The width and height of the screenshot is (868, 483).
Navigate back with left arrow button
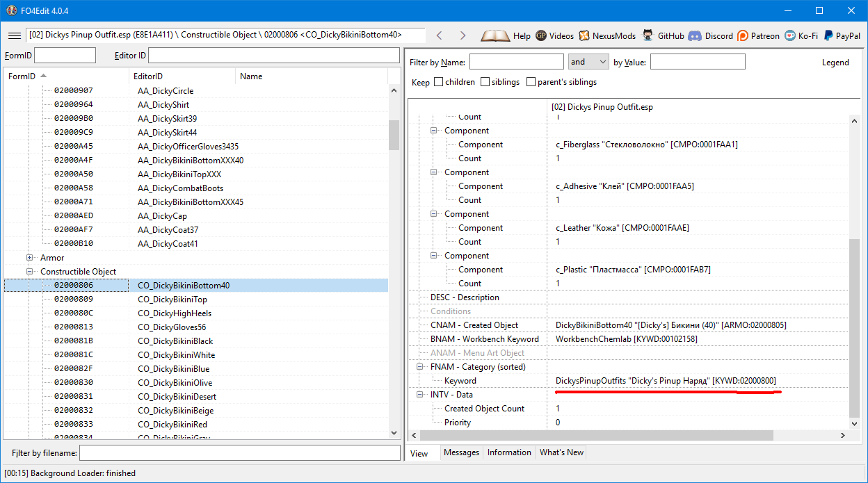[x=439, y=35]
